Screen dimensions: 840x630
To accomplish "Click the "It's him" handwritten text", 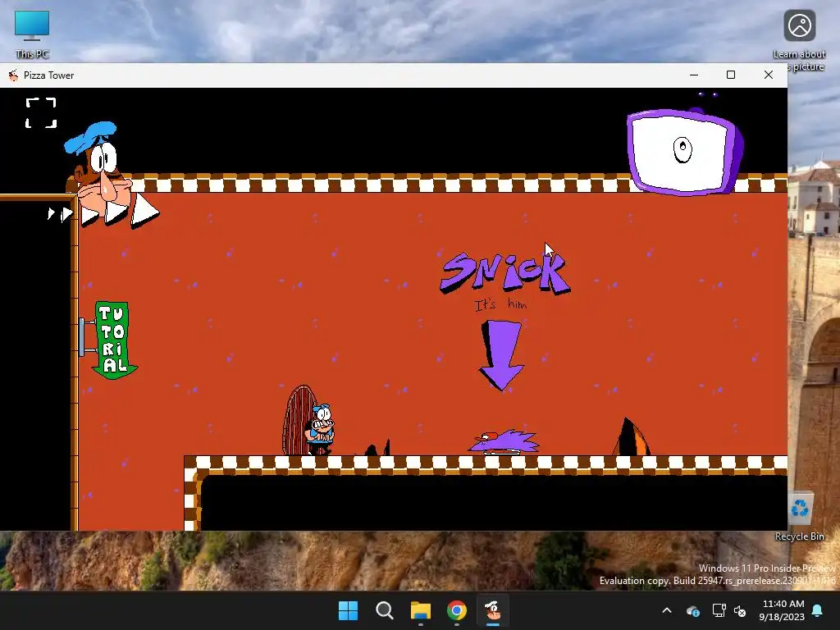I will click(501, 305).
